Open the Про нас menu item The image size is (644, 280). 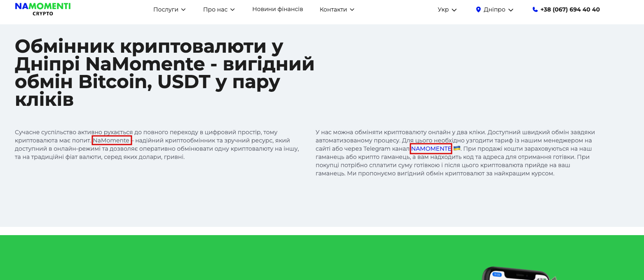click(215, 9)
